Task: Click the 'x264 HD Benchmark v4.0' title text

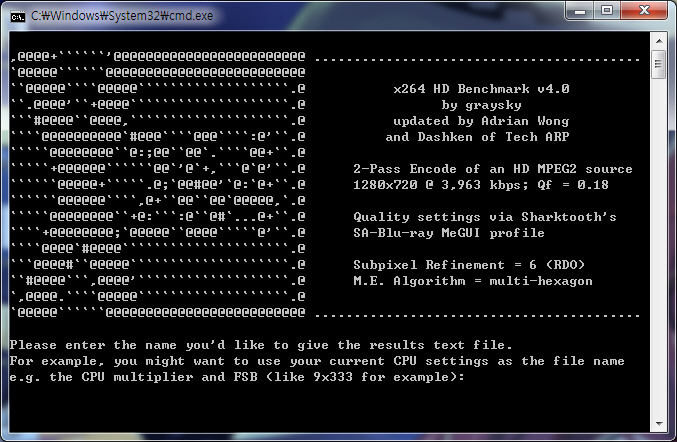Action: [481, 89]
